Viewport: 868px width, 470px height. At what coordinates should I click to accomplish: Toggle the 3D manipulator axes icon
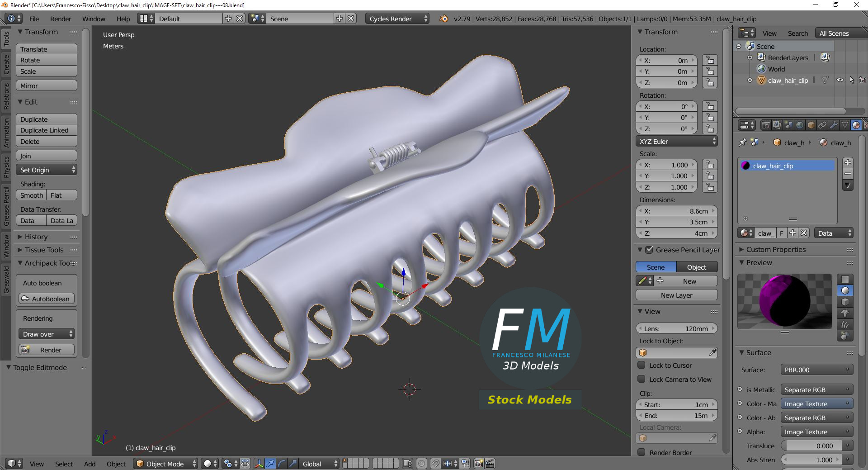259,464
